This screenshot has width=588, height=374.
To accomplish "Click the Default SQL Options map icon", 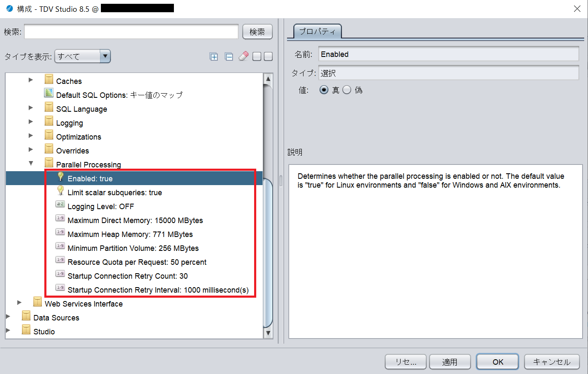I will (x=49, y=93).
